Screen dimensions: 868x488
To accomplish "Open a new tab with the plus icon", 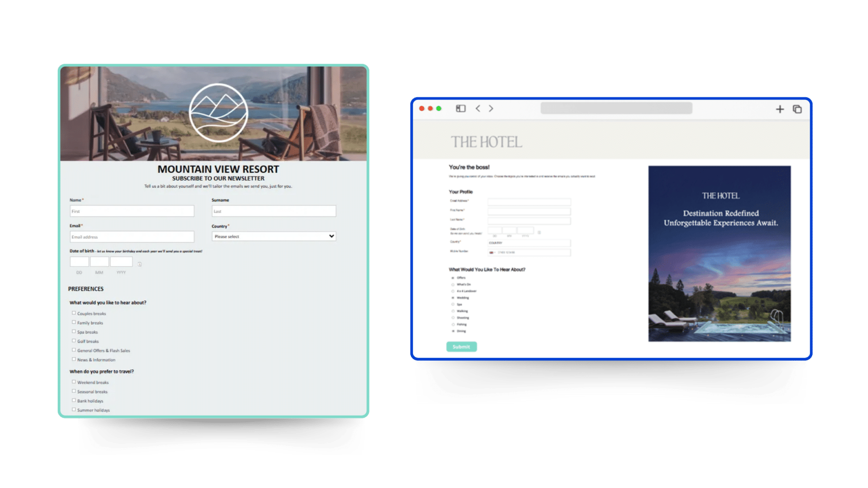I will pos(779,109).
